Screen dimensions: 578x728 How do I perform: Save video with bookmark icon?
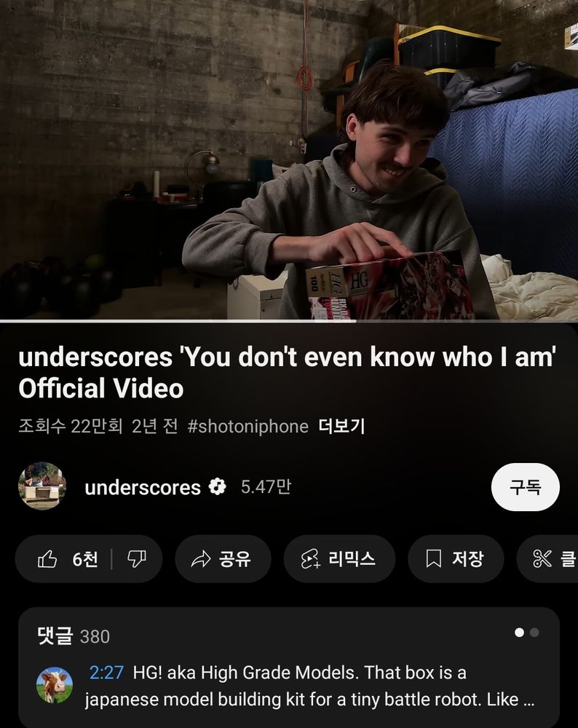click(x=433, y=558)
